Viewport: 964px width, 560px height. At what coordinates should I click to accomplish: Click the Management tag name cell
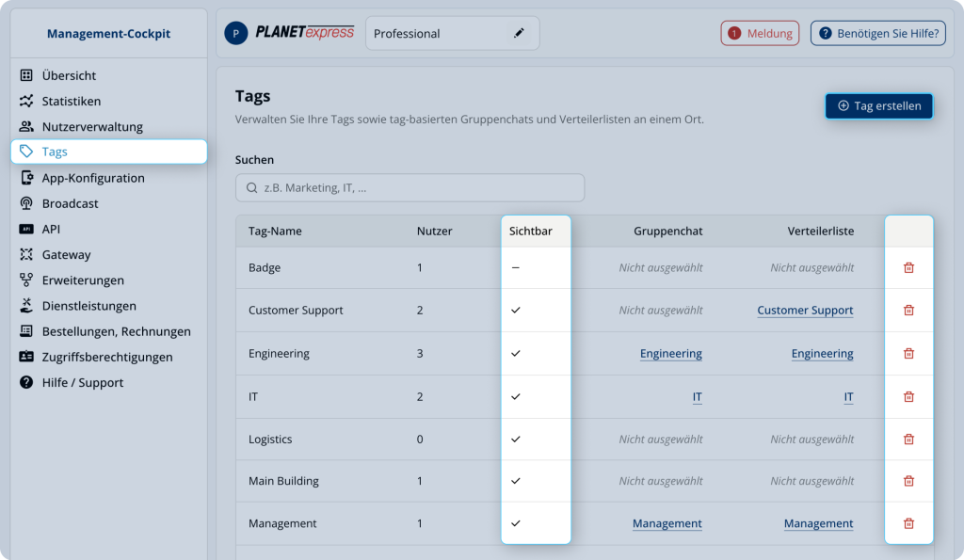click(x=282, y=523)
